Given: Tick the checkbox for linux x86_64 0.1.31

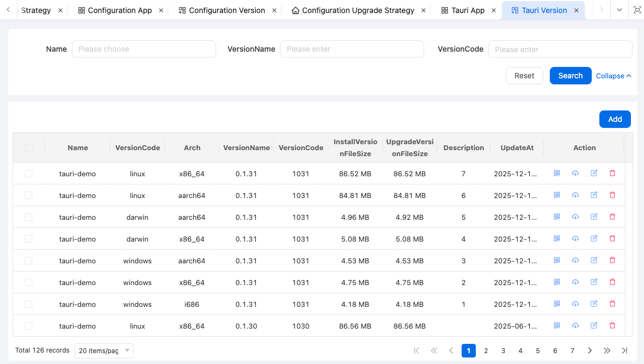Looking at the screenshot, I should point(29,174).
